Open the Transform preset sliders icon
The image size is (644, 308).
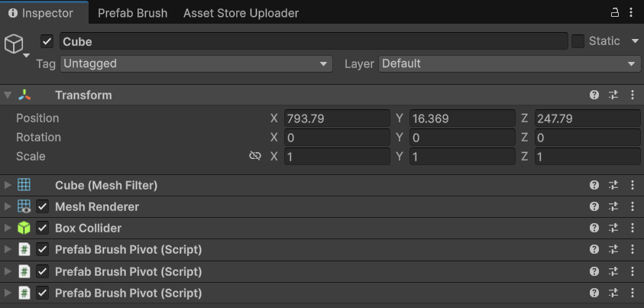(613, 96)
